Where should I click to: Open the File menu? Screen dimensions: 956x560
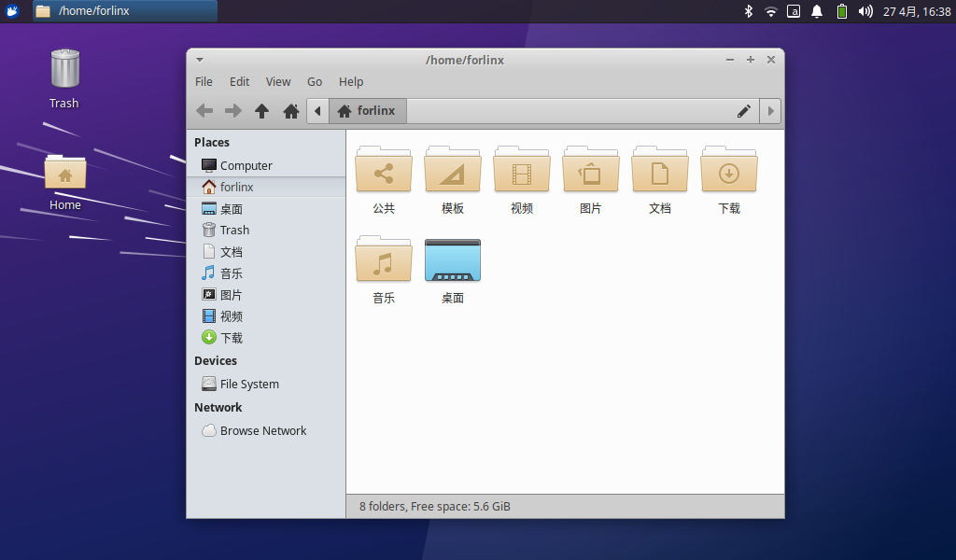[204, 82]
